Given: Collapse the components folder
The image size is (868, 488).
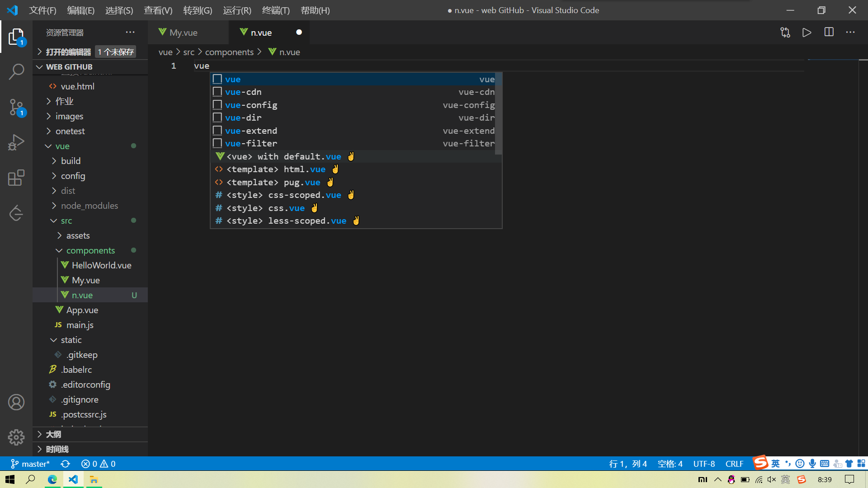Looking at the screenshot, I should click(90, 250).
